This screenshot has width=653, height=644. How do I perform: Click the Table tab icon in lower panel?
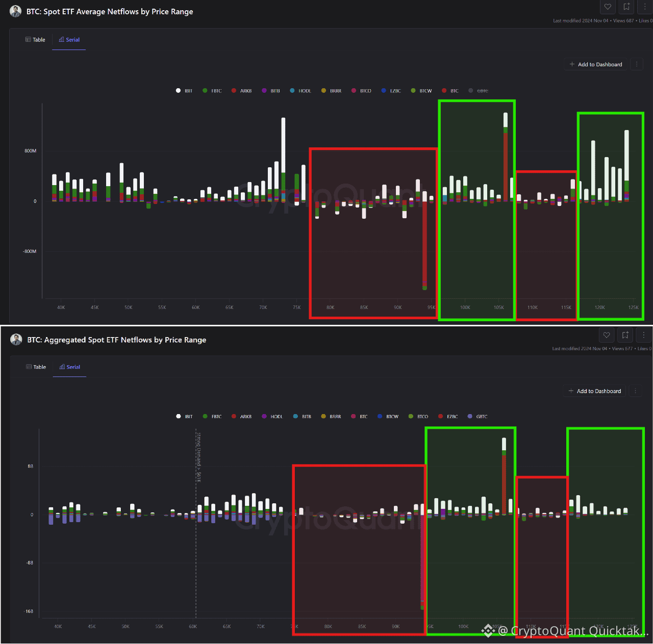point(29,367)
